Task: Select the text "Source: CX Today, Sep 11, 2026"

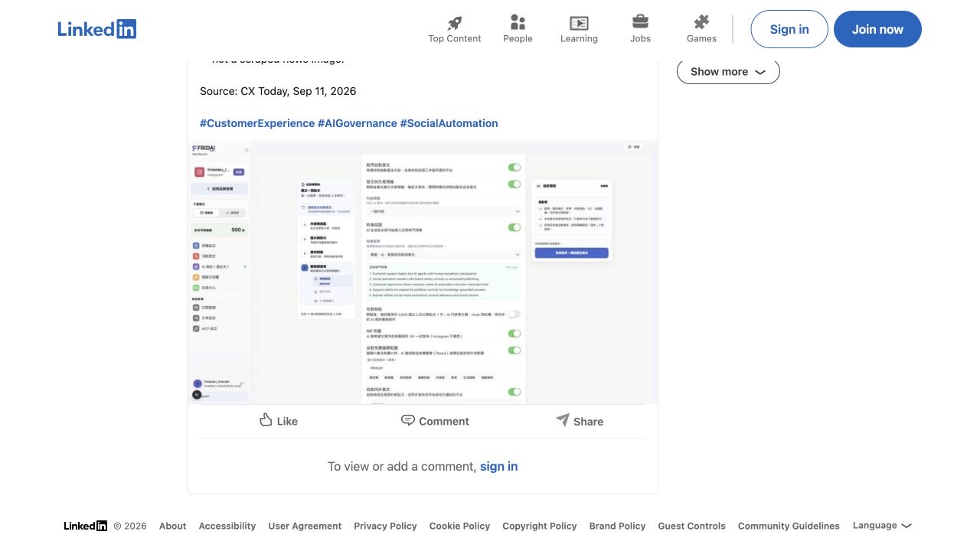Action: 278,91
